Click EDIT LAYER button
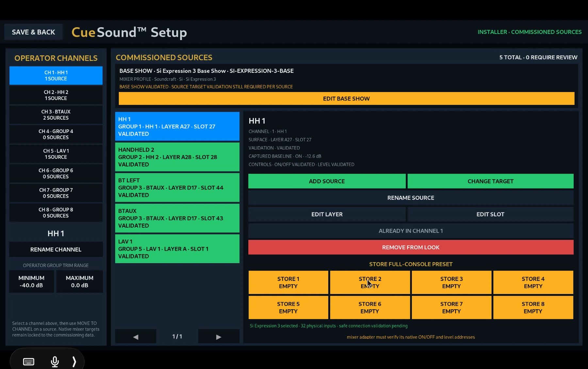The height and width of the screenshot is (369, 588). click(327, 214)
